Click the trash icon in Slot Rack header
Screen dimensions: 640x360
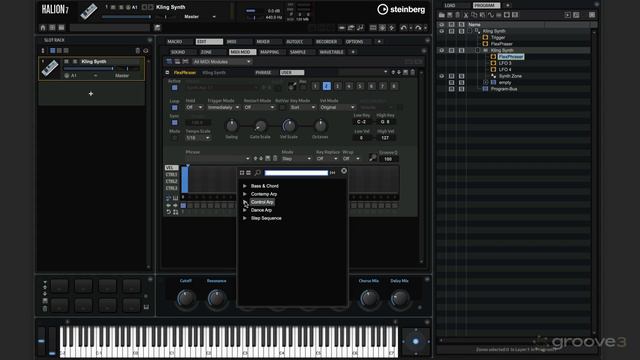click(x=138, y=51)
